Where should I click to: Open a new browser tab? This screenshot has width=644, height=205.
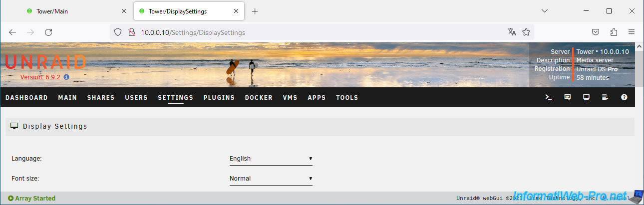coord(255,11)
